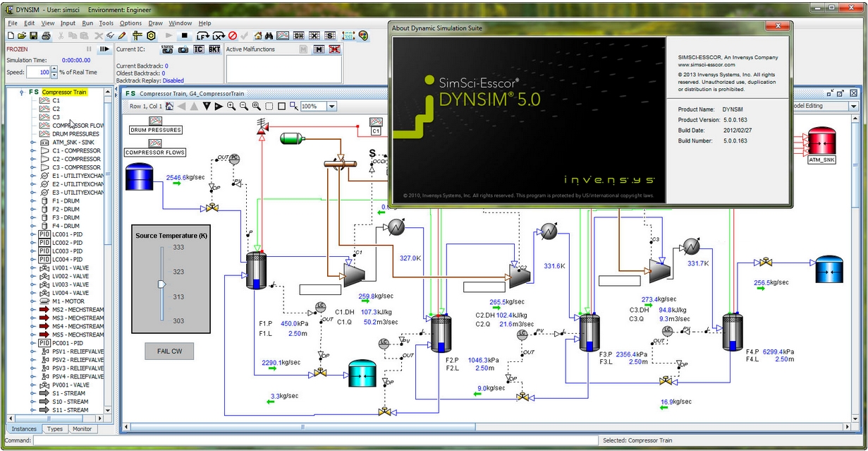The image size is (868, 451).
Task: Click the DRUM PRESSURES button on flowsheet
Action: pyautogui.click(x=155, y=130)
